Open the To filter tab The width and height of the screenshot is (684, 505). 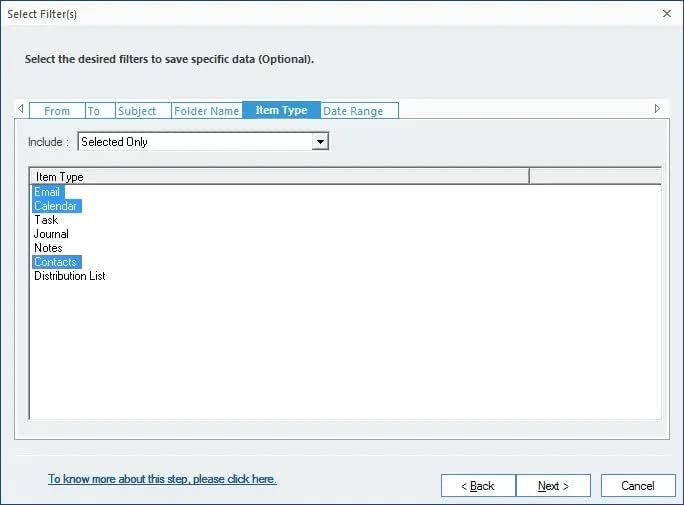pyautogui.click(x=100, y=111)
